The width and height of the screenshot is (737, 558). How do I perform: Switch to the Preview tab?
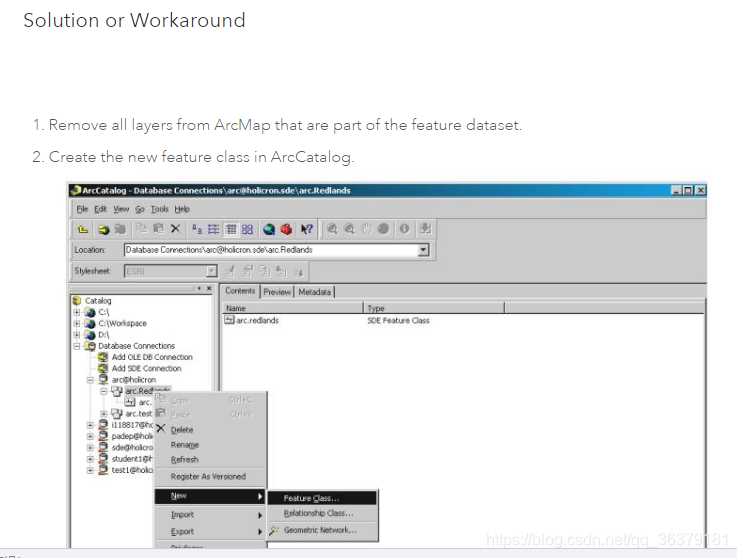(x=277, y=292)
